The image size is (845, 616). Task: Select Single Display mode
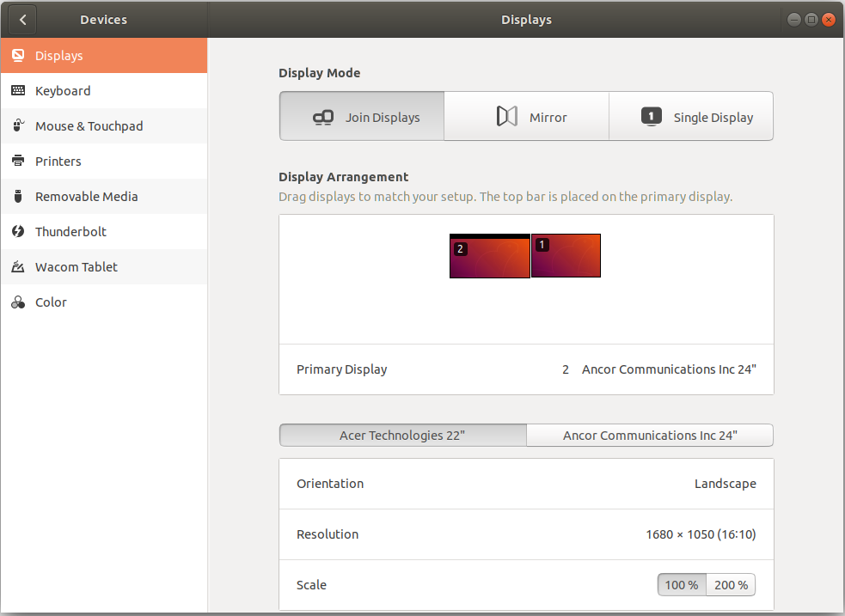pos(691,116)
